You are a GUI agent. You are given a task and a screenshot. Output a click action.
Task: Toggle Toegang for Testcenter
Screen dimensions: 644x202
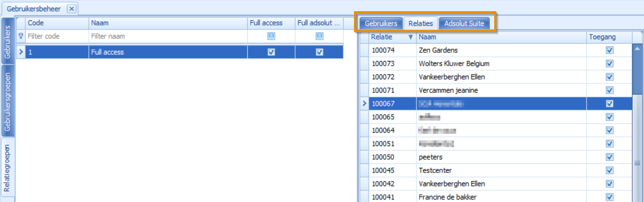[x=609, y=170]
